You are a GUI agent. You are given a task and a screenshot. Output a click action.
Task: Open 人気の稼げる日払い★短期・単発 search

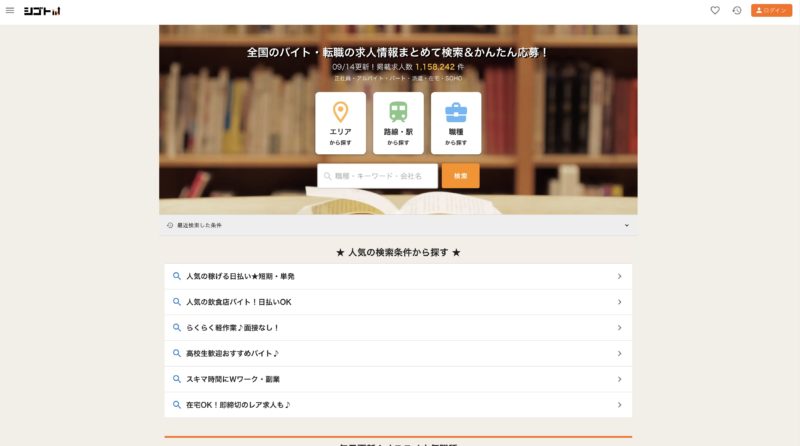pyautogui.click(x=240, y=276)
